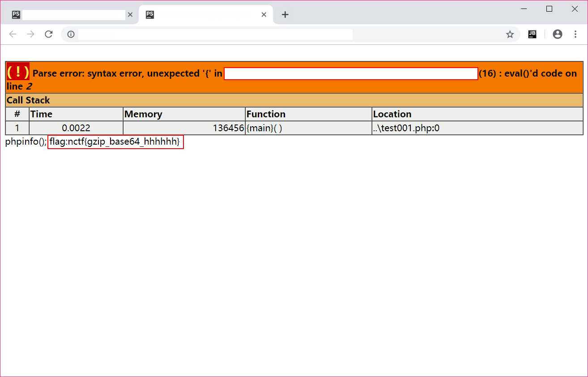Click the 'Memory' column header
The width and height of the screenshot is (588, 377).
point(143,114)
